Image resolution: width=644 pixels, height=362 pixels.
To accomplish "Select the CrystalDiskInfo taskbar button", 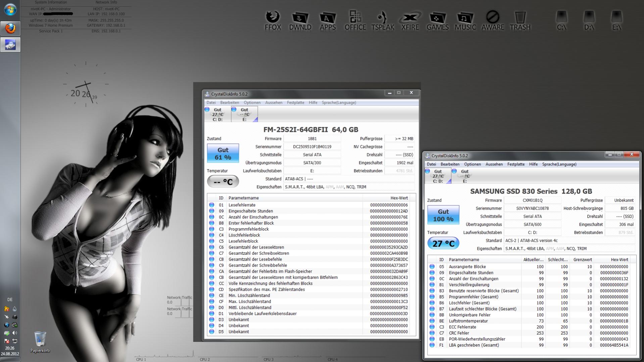I will click(x=10, y=44).
